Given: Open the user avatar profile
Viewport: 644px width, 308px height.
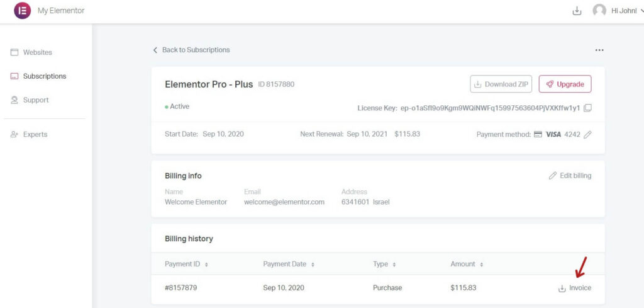Looking at the screenshot, I should (x=599, y=11).
